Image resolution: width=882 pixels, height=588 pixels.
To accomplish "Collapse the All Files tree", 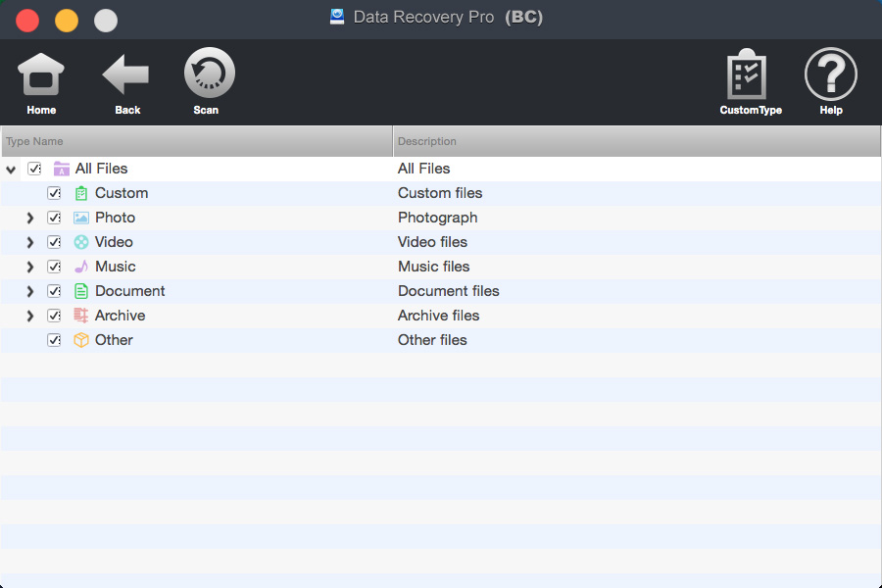I will [11, 169].
